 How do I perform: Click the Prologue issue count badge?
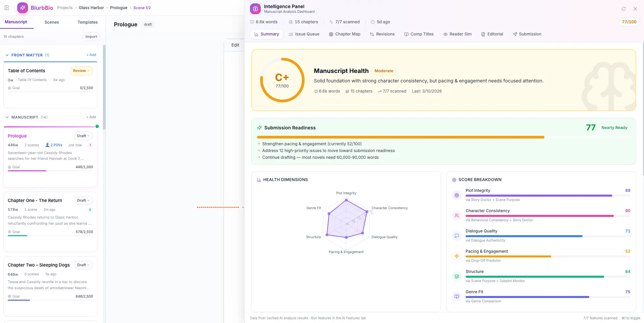pyautogui.click(x=90, y=145)
